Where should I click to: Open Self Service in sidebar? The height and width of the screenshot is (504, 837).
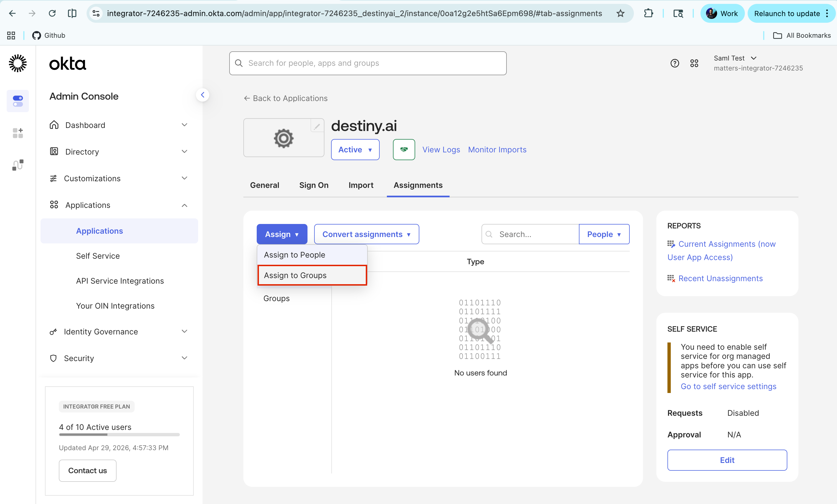[98, 256]
